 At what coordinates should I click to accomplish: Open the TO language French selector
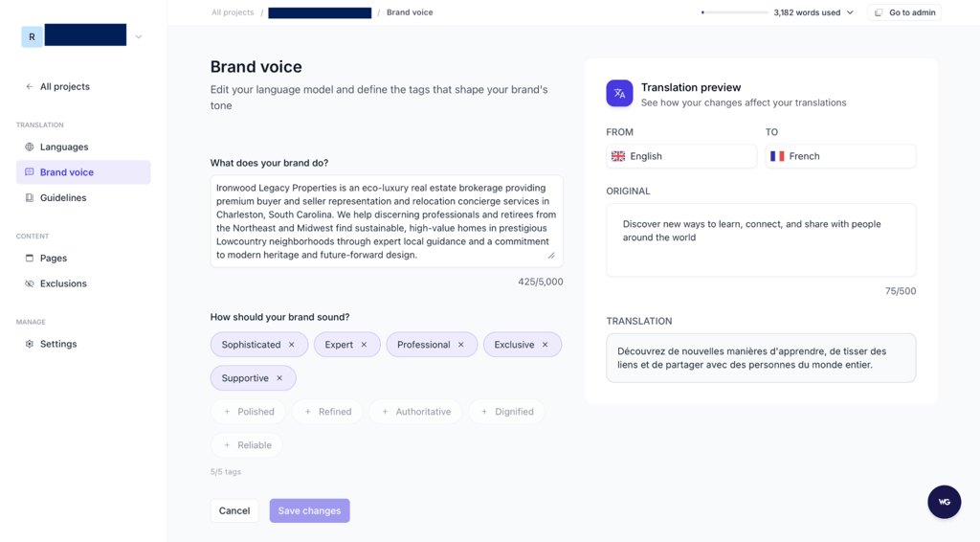[840, 156]
